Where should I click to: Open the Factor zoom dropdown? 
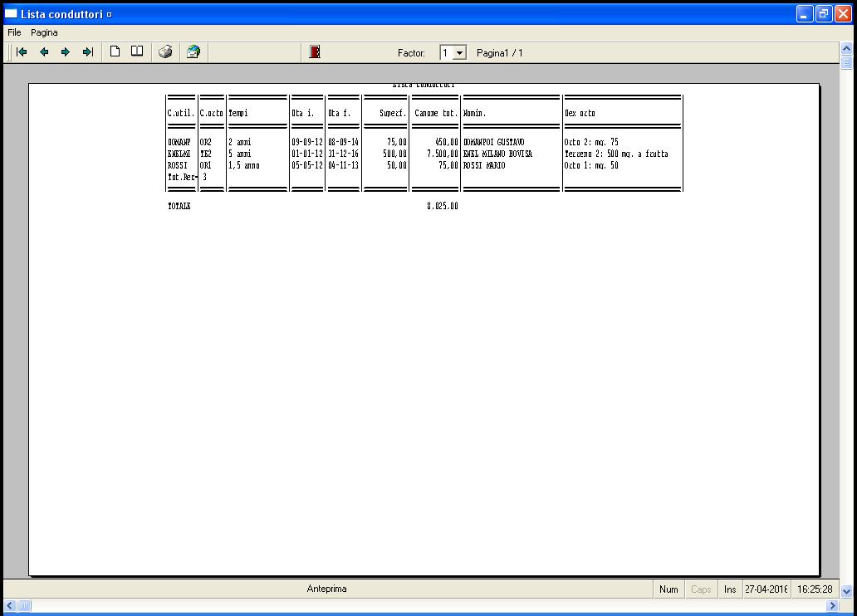coord(460,53)
